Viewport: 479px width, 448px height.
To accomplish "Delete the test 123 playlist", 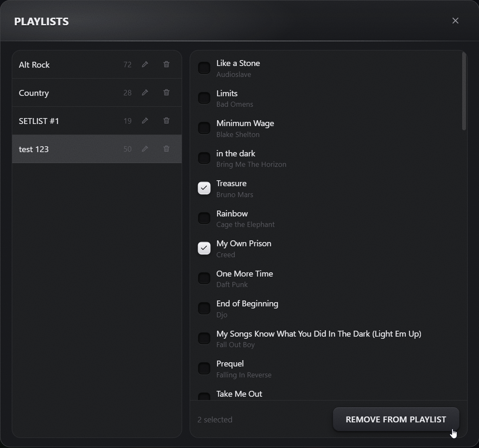I will pyautogui.click(x=167, y=149).
